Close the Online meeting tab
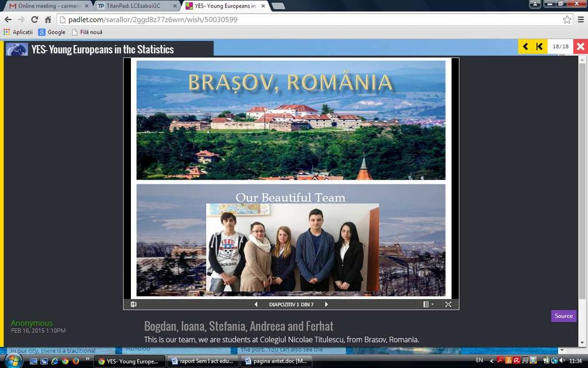This screenshot has height=368, width=588. pos(87,6)
